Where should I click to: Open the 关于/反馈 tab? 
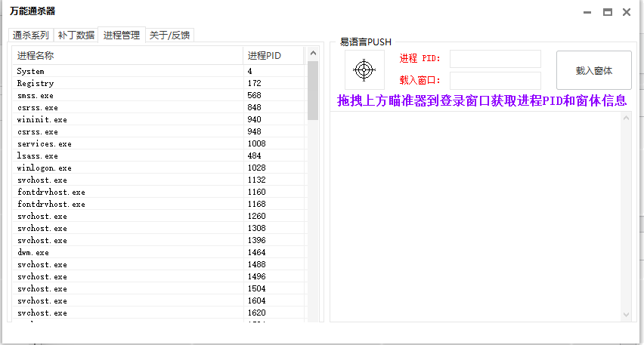coord(169,35)
